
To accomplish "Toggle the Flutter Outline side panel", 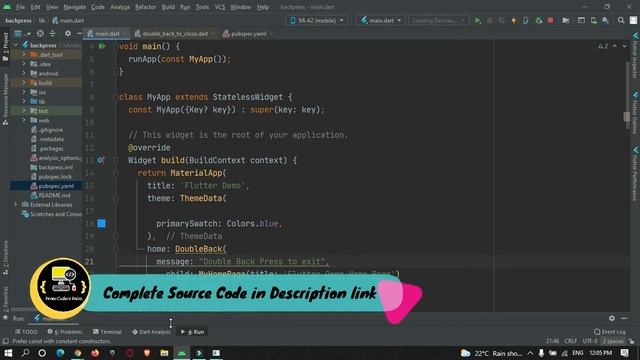I will 635,113.
